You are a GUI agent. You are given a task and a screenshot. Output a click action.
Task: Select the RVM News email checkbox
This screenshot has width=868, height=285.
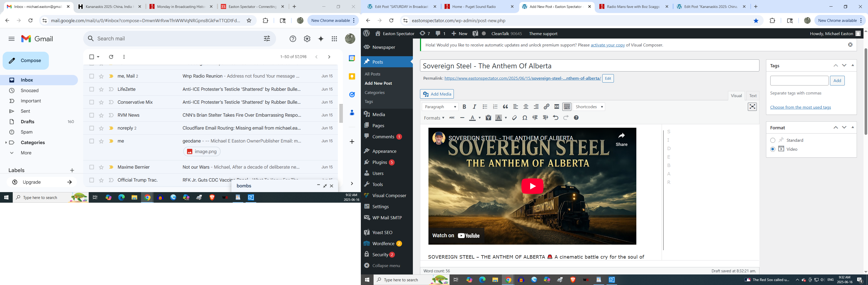coord(92,115)
